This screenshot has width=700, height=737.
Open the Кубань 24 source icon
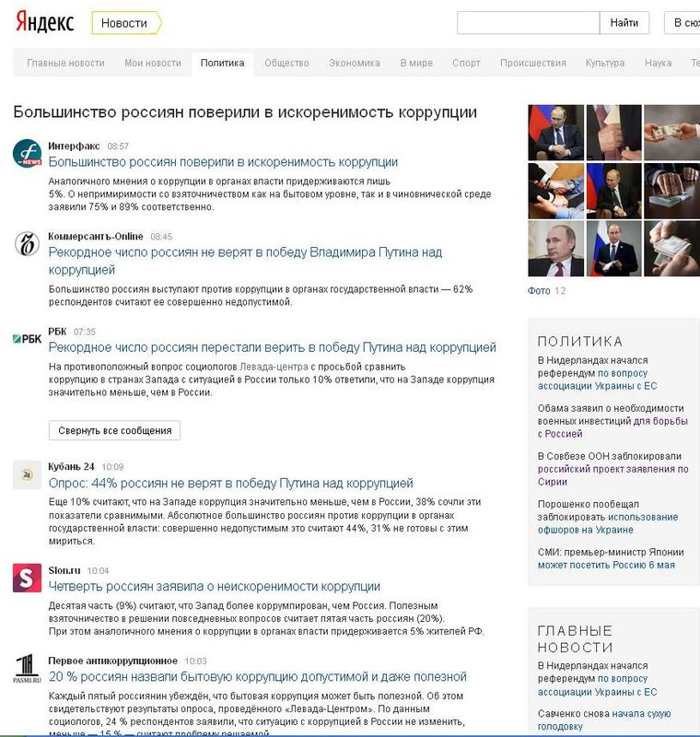pyautogui.click(x=27, y=475)
